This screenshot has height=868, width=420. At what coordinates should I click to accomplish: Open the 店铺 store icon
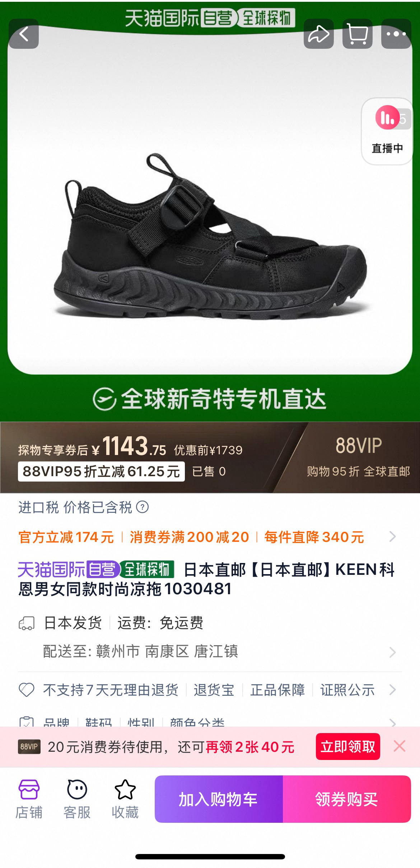pos(29,799)
